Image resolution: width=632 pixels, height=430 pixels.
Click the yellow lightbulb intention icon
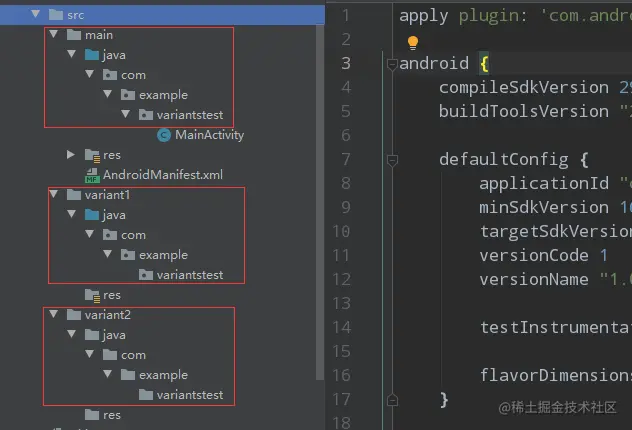(413, 43)
